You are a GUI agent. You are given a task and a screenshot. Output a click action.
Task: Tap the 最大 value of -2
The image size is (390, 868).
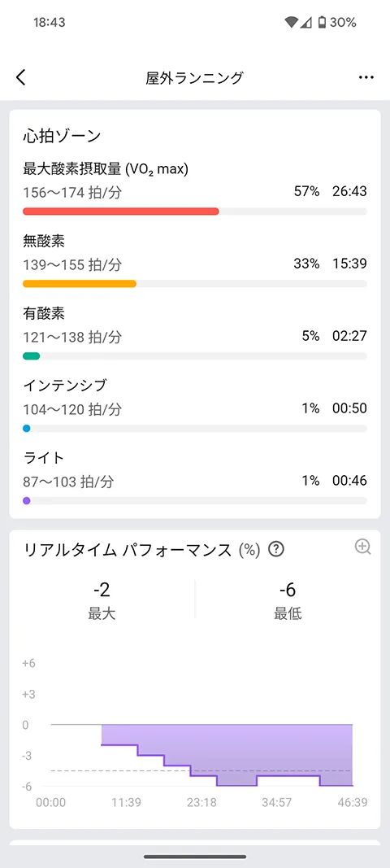click(102, 590)
